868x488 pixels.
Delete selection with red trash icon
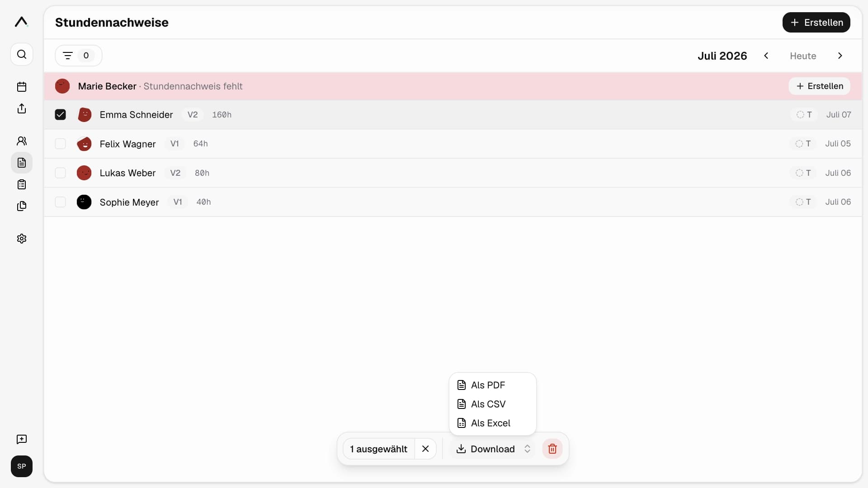pyautogui.click(x=552, y=449)
